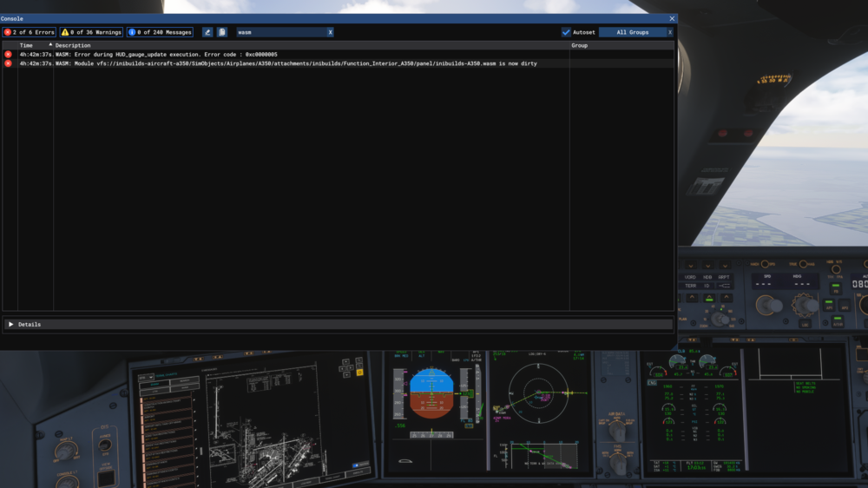The image size is (868, 488).
Task: Open the All Groups dropdown
Action: point(632,32)
